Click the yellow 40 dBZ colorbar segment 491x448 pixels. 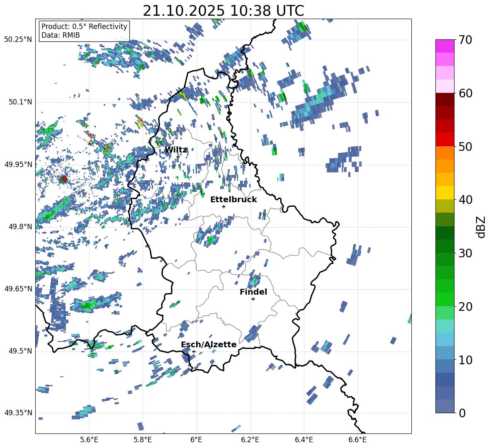445,193
